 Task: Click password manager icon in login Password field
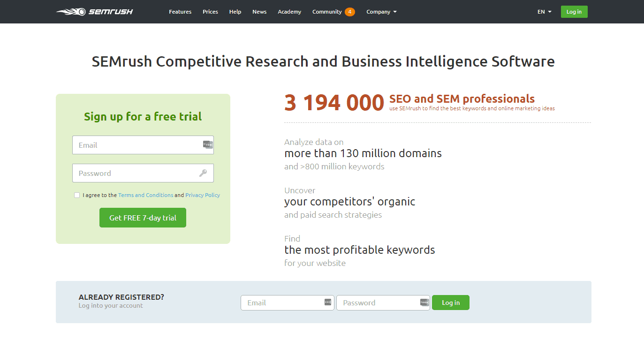pyautogui.click(x=424, y=303)
